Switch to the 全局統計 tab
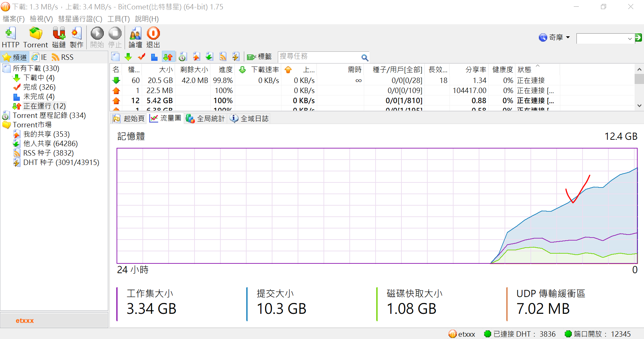644x339 pixels. tap(206, 118)
